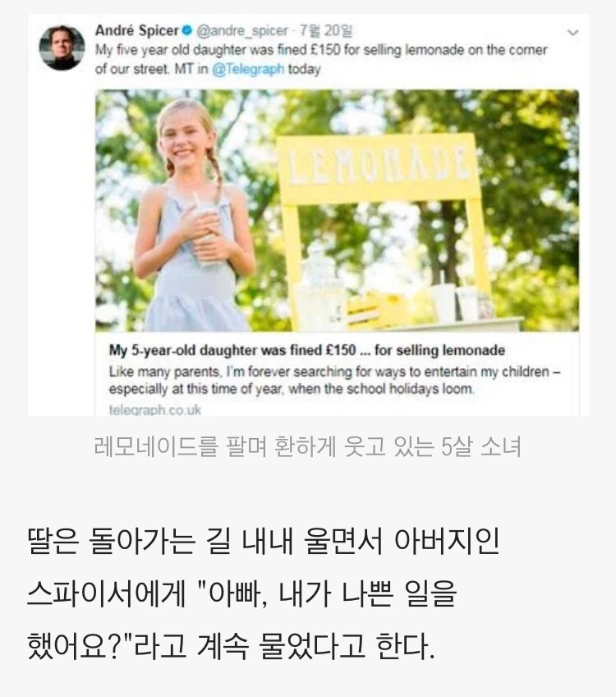Open the André Spicer display name

137,30
